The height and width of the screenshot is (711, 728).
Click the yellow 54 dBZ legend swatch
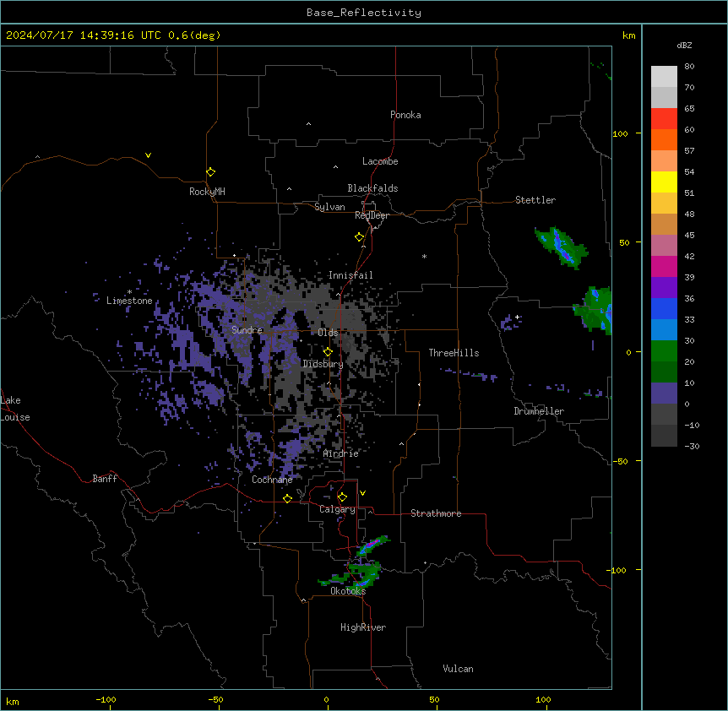coord(664,182)
